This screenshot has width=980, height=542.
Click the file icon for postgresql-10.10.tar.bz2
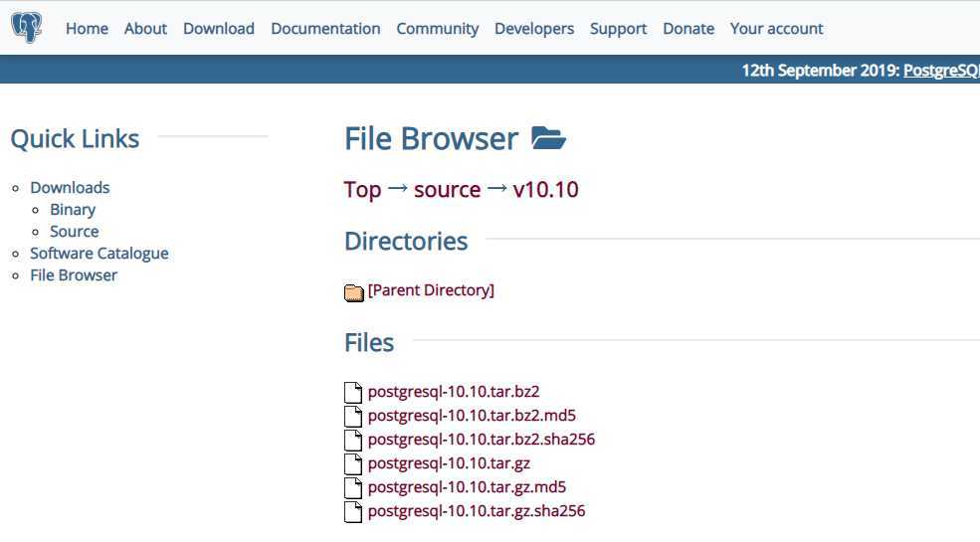[x=353, y=392]
